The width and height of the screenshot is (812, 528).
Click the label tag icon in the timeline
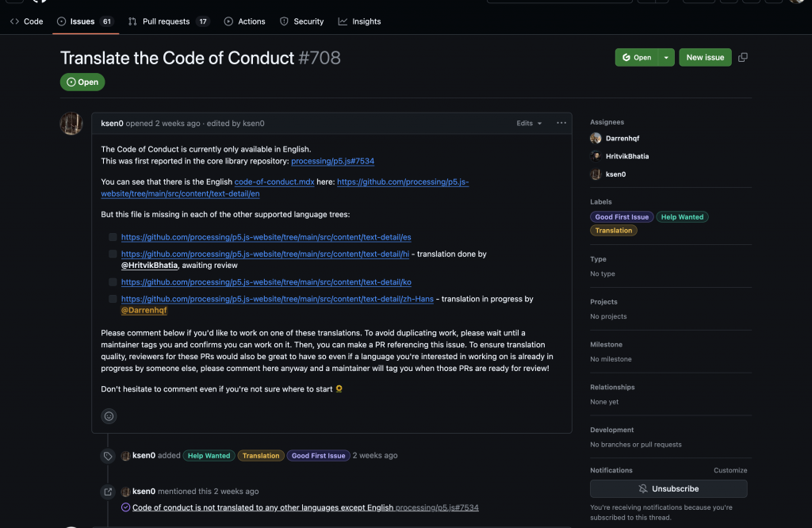[108, 456]
